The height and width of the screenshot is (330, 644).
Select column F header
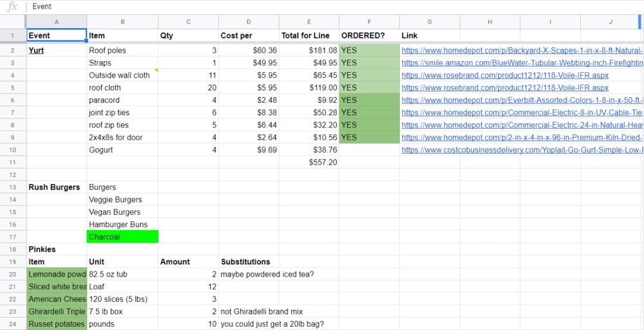(x=369, y=22)
